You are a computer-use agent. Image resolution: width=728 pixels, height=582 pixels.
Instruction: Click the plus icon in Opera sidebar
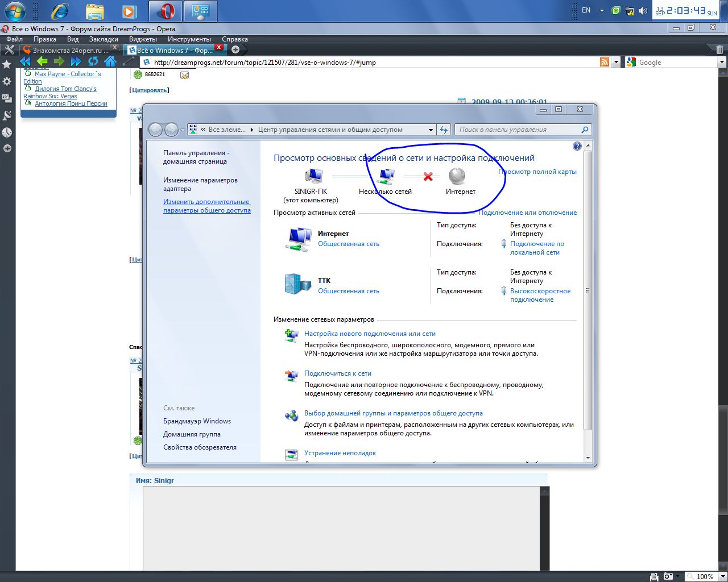(7, 148)
